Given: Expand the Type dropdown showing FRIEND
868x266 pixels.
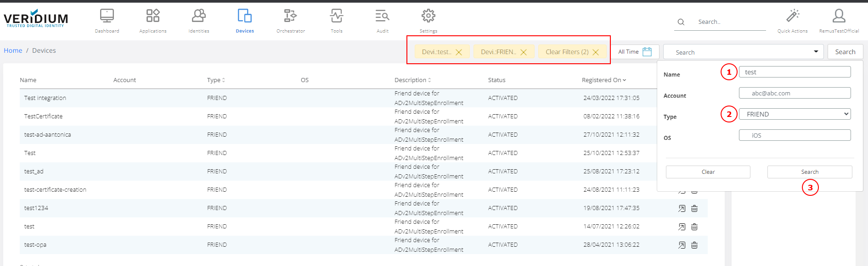Looking at the screenshot, I should click(x=795, y=114).
